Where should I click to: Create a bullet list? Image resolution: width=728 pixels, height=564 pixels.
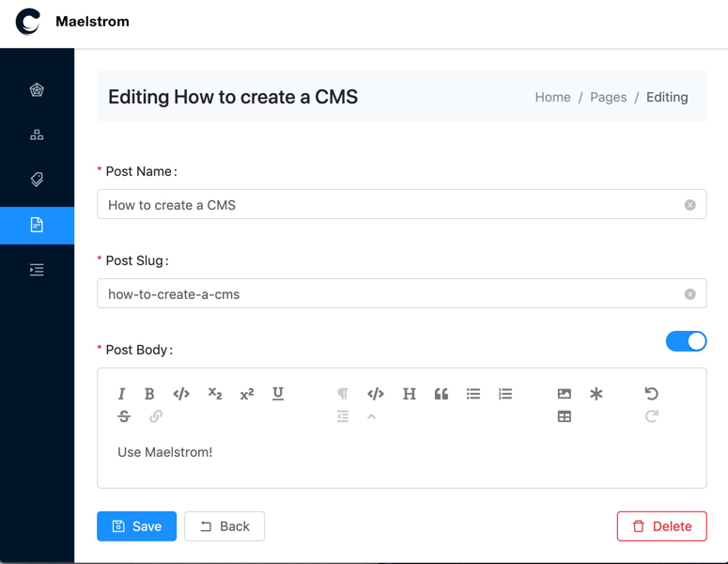pyautogui.click(x=473, y=394)
